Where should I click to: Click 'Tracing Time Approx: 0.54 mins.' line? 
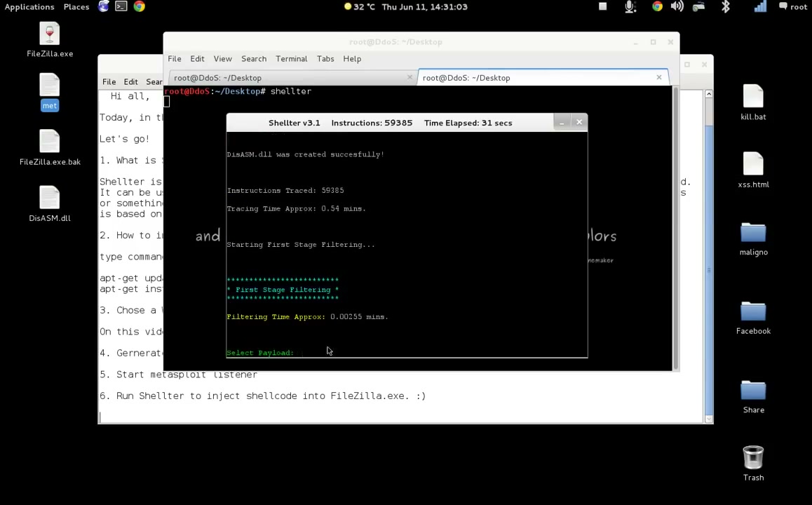[296, 209]
